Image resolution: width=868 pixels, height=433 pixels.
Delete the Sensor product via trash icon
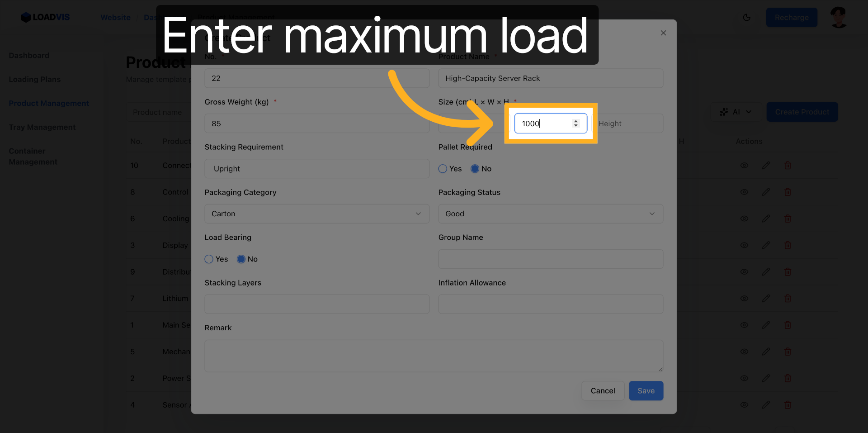(x=788, y=405)
